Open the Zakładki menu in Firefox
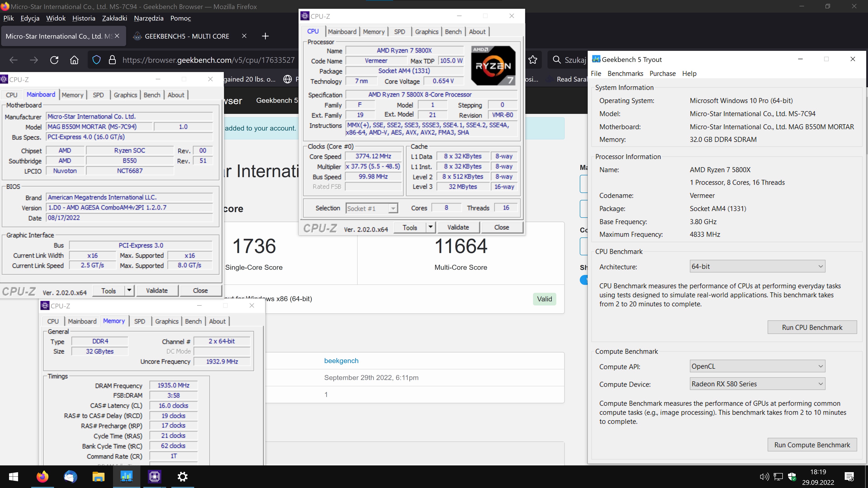Image resolution: width=868 pixels, height=488 pixels. pyautogui.click(x=115, y=18)
